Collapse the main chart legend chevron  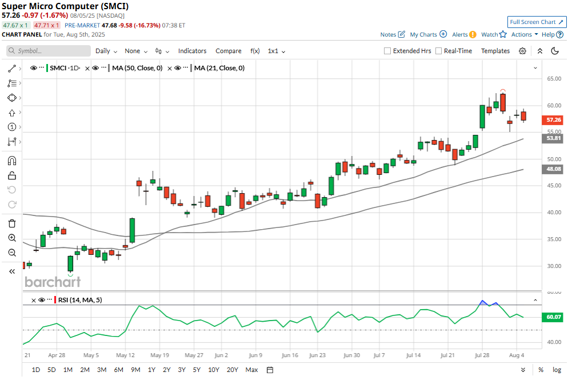(x=535, y=68)
